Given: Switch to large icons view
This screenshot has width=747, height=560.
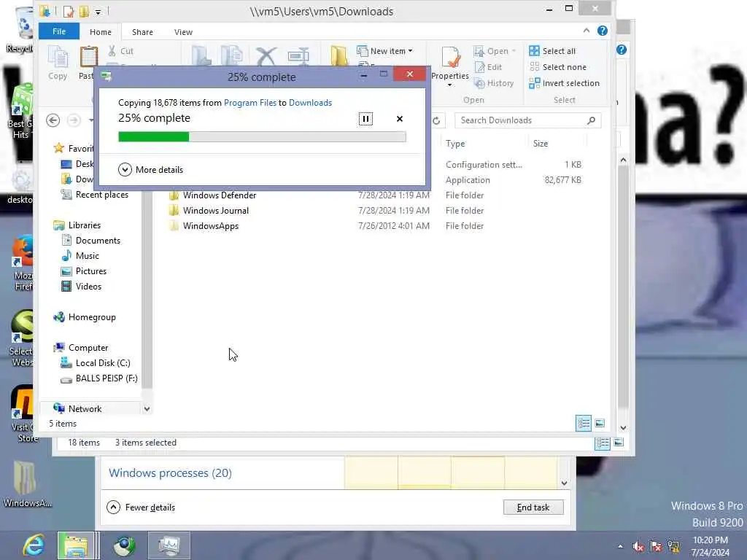Looking at the screenshot, I should 600,423.
